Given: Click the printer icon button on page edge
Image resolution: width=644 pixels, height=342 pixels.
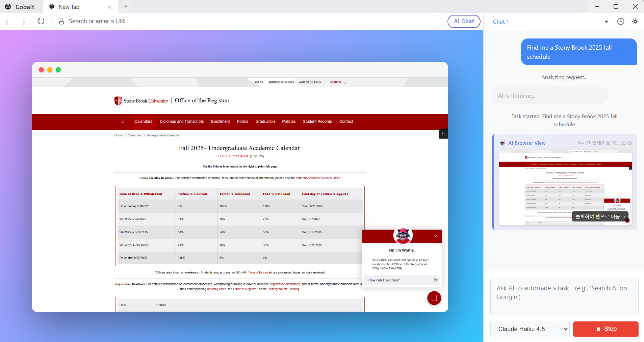Looking at the screenshot, I should pos(444,134).
